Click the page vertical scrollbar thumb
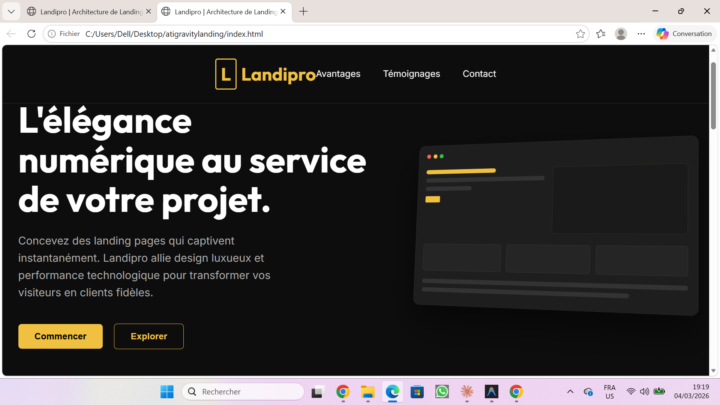The image size is (720, 405). 713,96
